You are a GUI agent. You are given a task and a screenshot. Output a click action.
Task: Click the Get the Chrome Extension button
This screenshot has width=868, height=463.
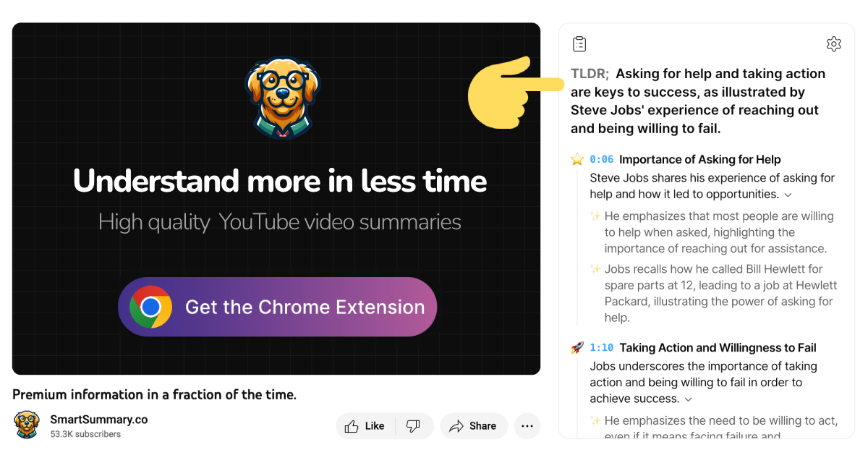click(277, 307)
